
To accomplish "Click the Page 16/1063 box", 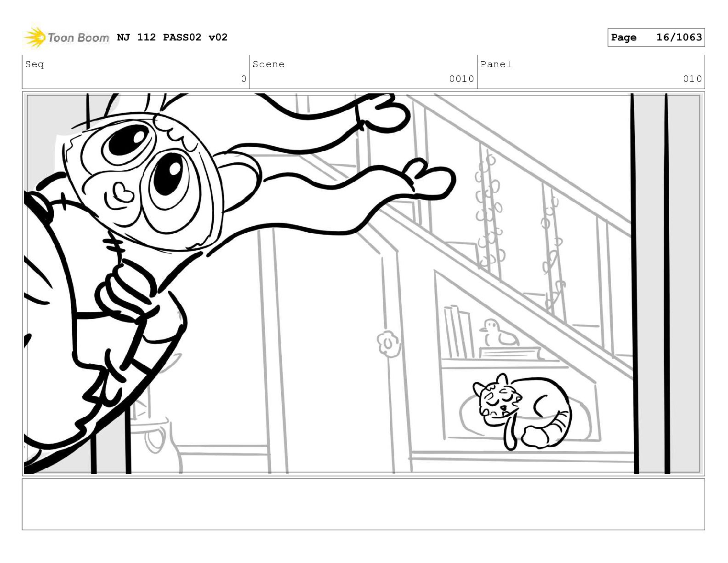I will click(x=656, y=37).
